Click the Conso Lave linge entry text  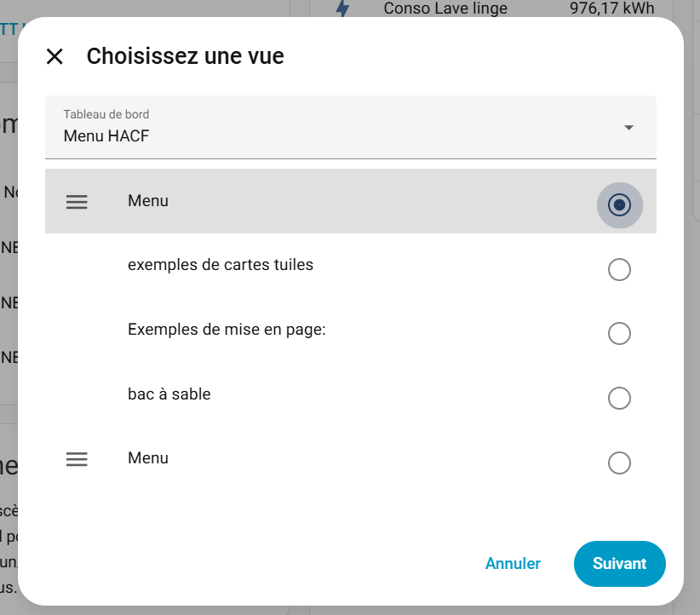pos(445,9)
